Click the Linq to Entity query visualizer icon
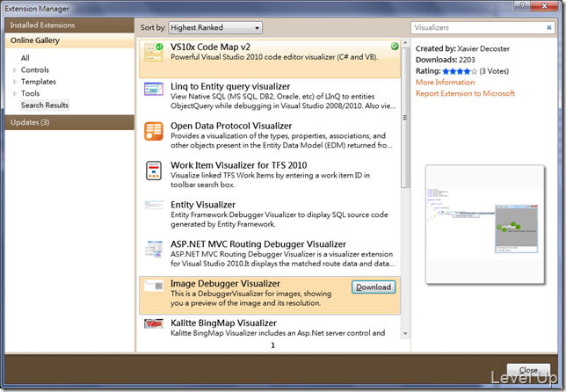 pyautogui.click(x=154, y=89)
